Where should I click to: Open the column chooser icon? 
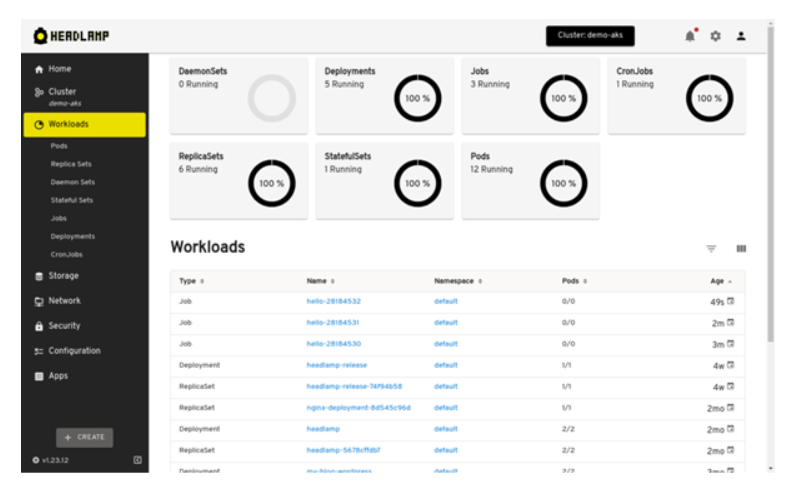[741, 249]
